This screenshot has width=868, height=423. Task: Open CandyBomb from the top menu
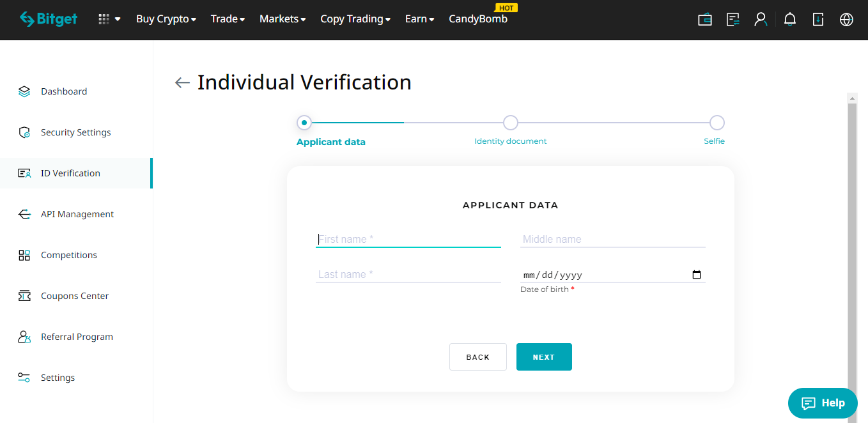tap(478, 19)
